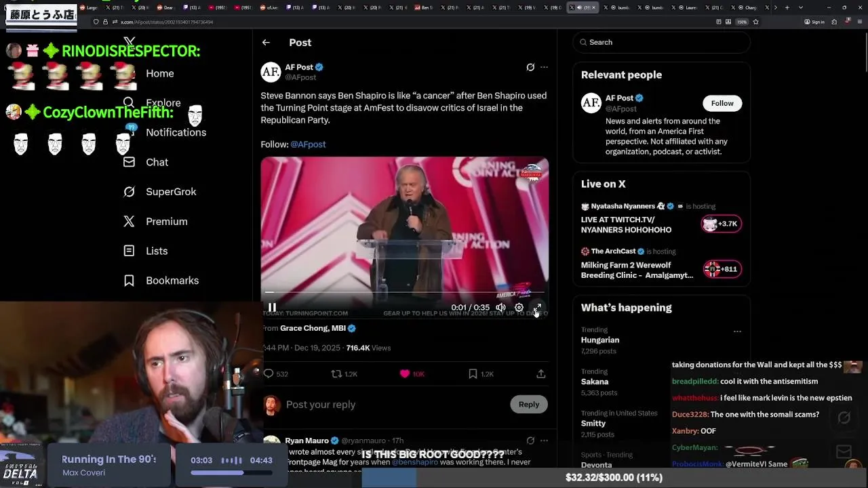The image size is (868, 488).
Task: Open the Smitty trending topic
Action: [593, 424]
